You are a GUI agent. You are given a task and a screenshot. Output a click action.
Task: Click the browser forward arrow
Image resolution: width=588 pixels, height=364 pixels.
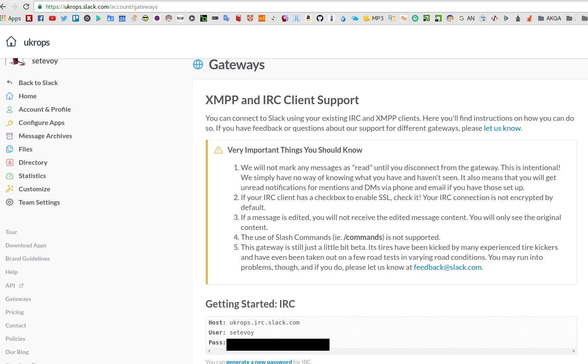15,7
